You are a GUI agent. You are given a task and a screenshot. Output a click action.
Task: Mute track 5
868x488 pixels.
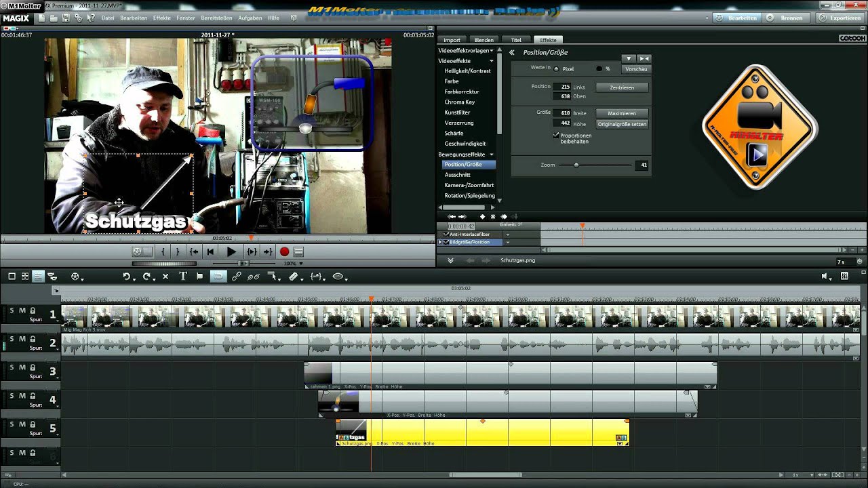[22, 424]
